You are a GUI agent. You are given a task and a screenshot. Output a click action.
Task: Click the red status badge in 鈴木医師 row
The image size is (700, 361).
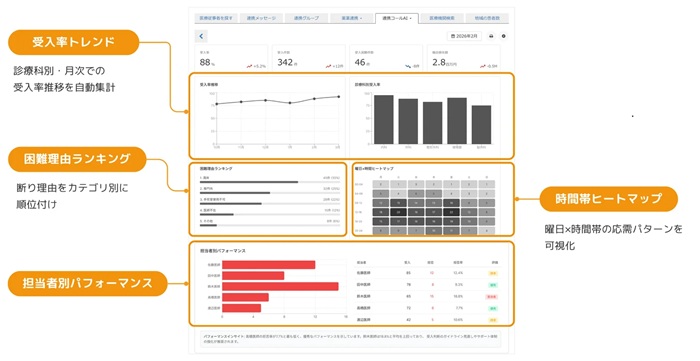click(492, 296)
